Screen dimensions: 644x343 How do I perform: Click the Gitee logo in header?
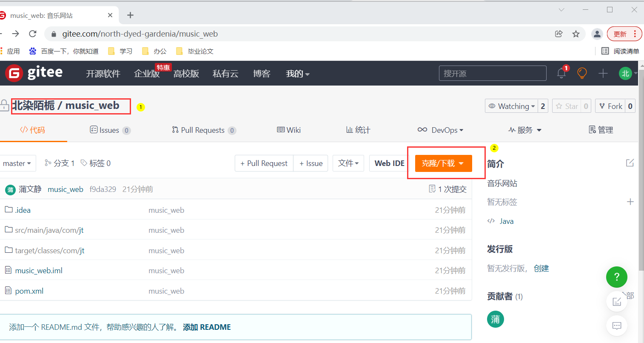point(34,73)
